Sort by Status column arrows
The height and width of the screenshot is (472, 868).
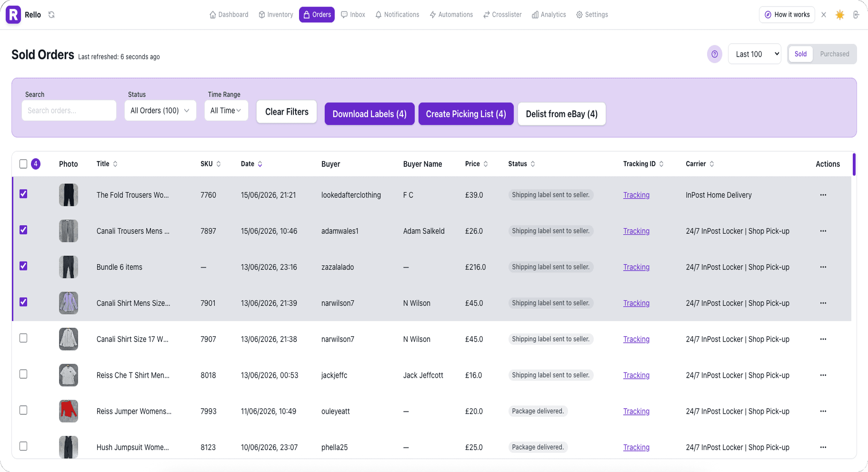[533, 164]
